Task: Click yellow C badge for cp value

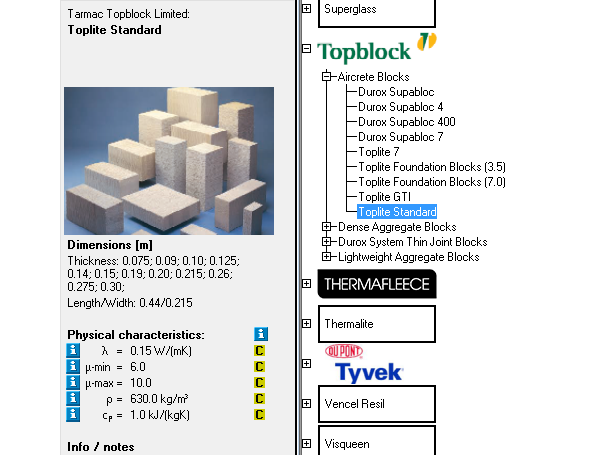Action: click(x=259, y=415)
